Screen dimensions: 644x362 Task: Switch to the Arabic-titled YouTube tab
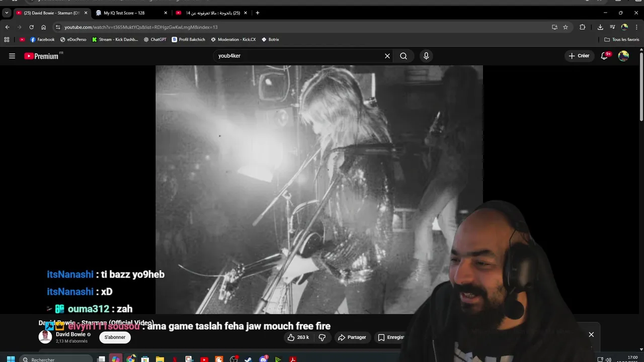point(211,13)
